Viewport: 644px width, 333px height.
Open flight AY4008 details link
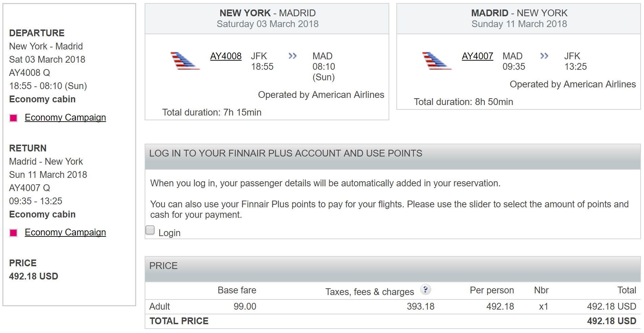226,56
